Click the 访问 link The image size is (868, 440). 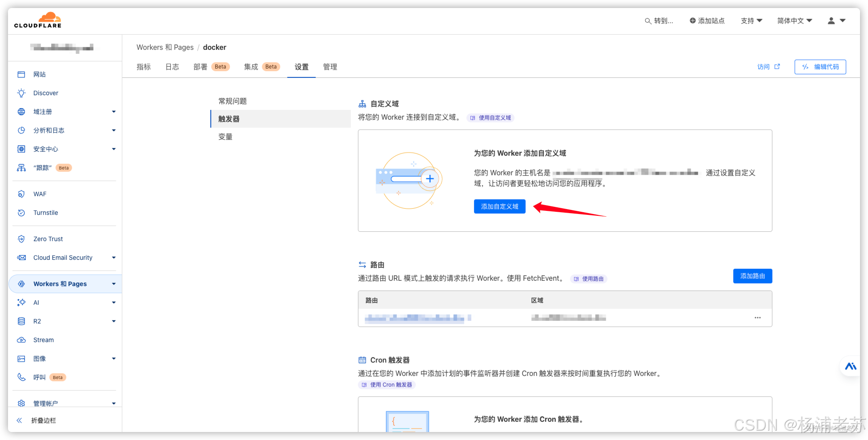pyautogui.click(x=764, y=67)
